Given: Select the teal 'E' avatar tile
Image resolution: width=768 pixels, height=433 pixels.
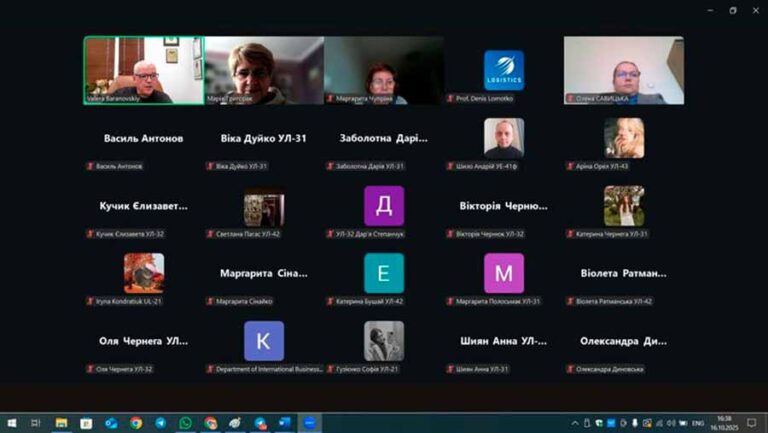Looking at the screenshot, I should (383, 273).
